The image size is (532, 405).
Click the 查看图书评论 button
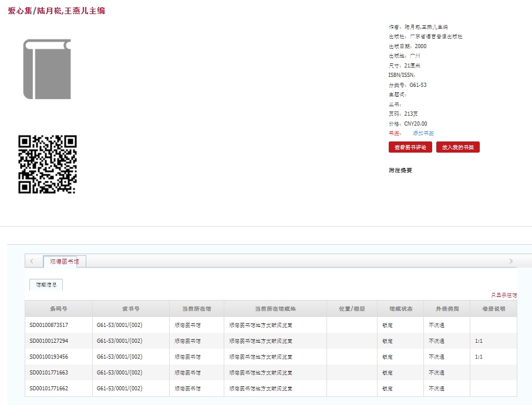tap(410, 147)
